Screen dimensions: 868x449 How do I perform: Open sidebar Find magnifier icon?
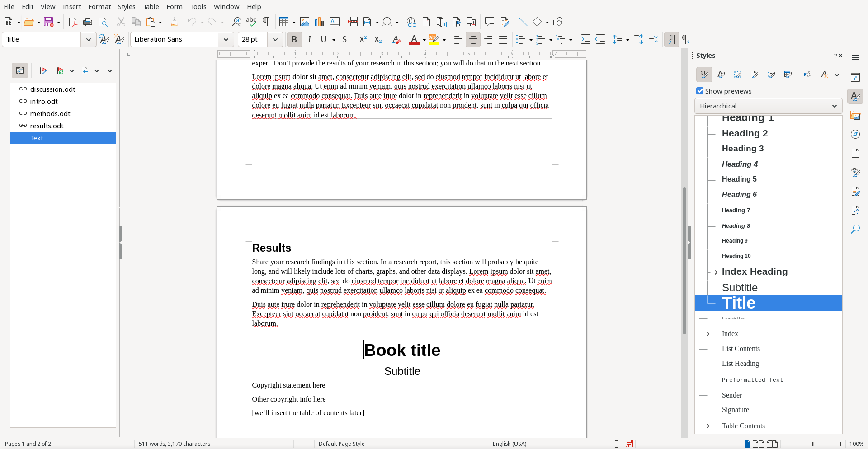tap(855, 229)
